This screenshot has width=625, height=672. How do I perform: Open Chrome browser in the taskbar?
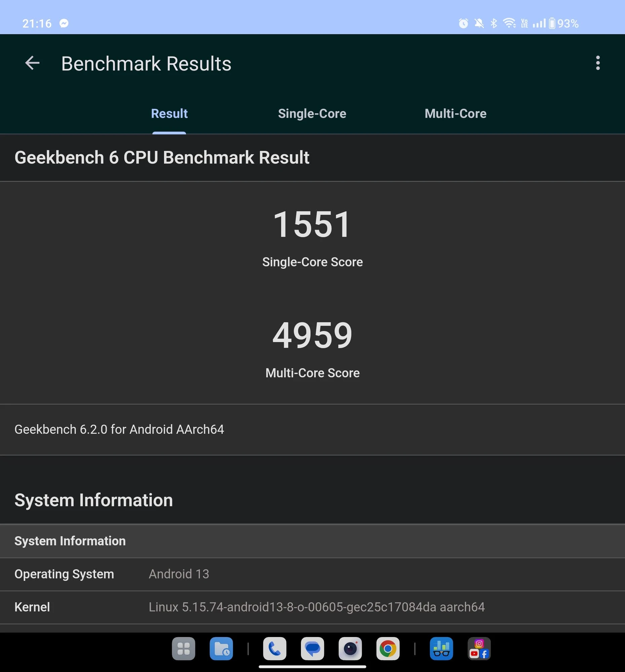tap(388, 649)
